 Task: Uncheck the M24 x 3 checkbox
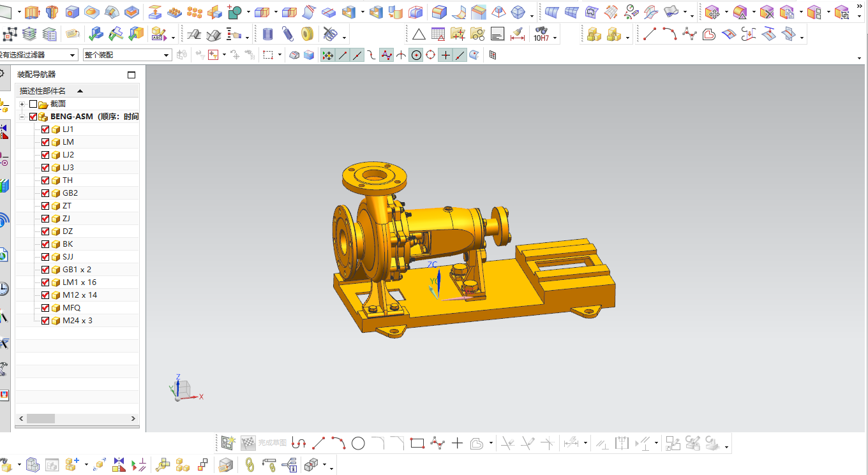point(45,321)
